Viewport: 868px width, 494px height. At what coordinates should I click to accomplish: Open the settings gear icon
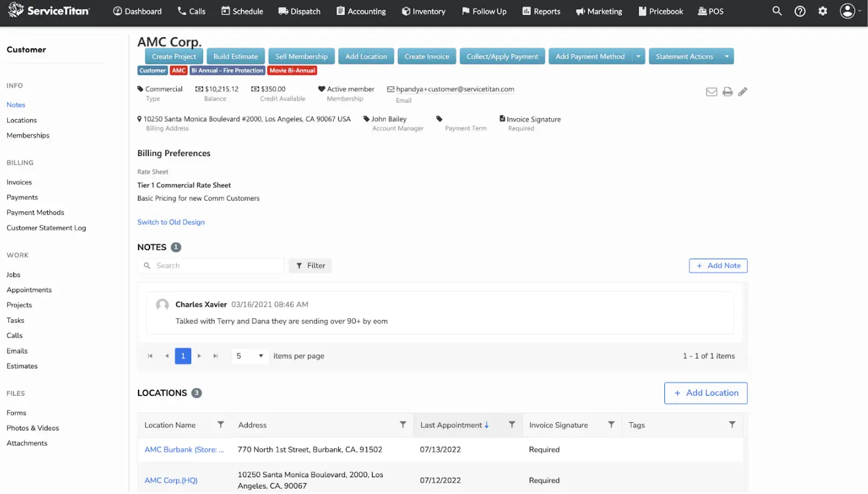click(x=823, y=11)
